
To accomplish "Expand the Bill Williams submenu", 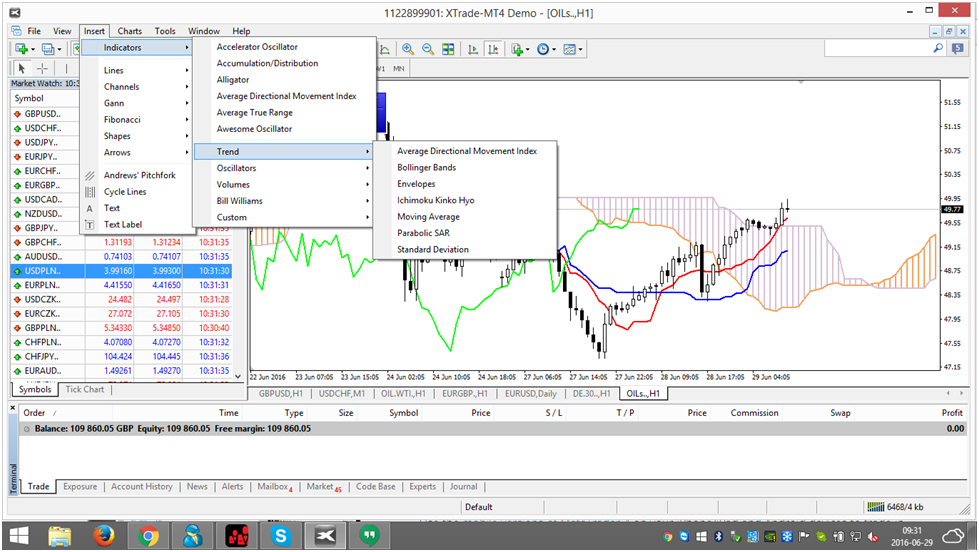I will 239,201.
